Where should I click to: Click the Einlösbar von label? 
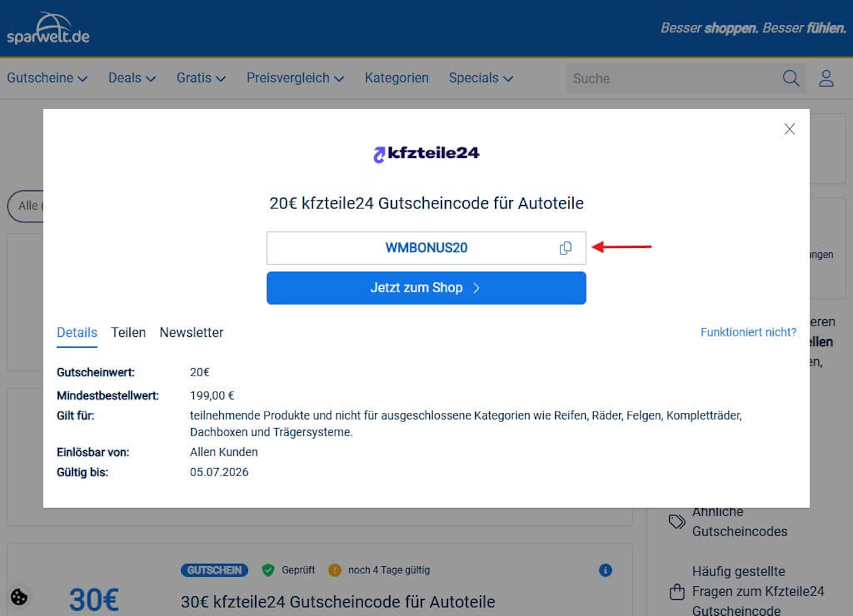click(93, 452)
